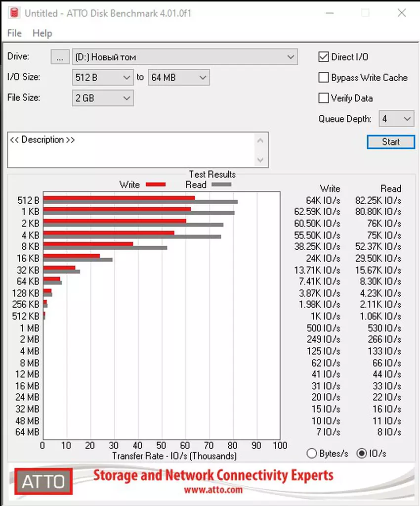Open the Help menu
Image resolution: width=420 pixels, height=506 pixels.
(42, 33)
